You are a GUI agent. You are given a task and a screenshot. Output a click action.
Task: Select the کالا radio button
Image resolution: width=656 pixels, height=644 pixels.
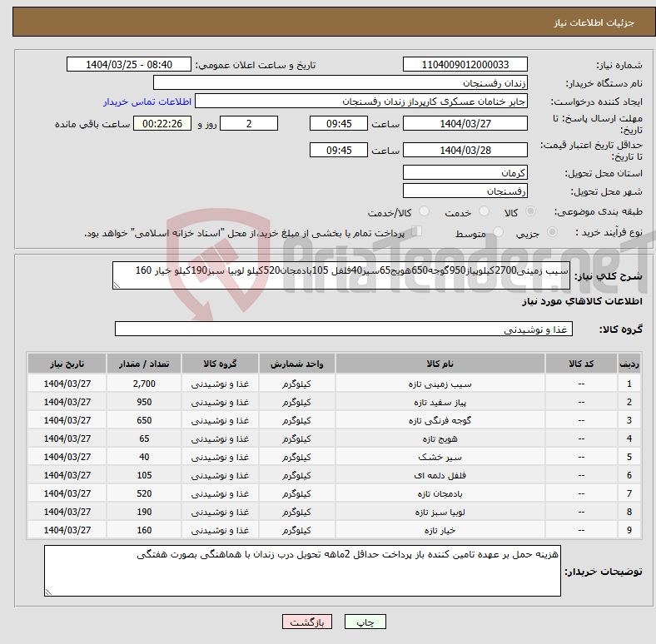(530, 211)
